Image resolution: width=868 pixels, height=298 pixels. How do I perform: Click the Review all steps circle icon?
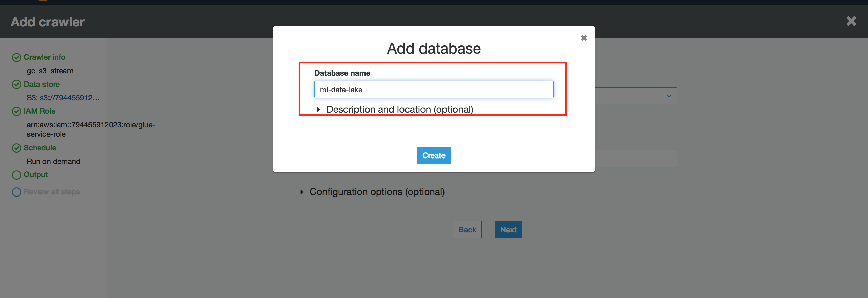click(x=16, y=192)
